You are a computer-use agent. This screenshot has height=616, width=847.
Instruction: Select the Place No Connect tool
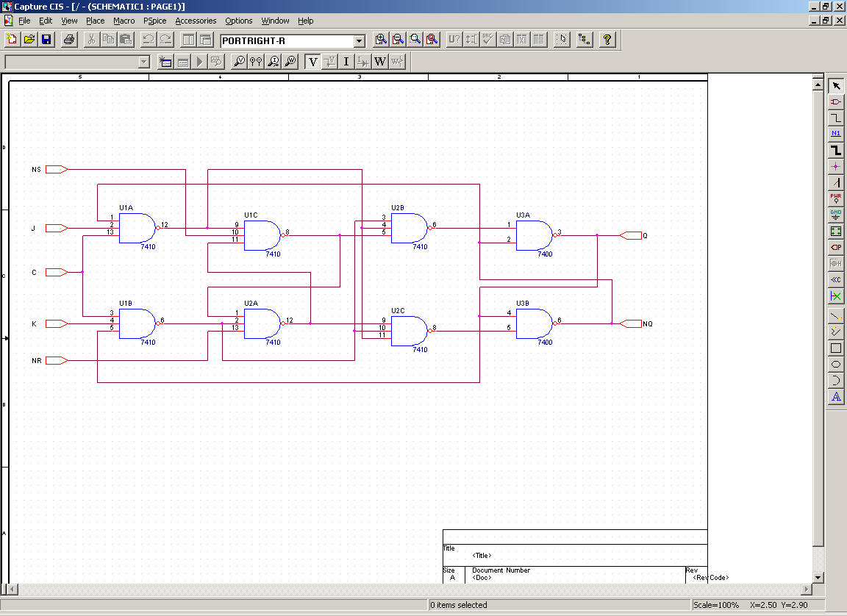[x=836, y=296]
